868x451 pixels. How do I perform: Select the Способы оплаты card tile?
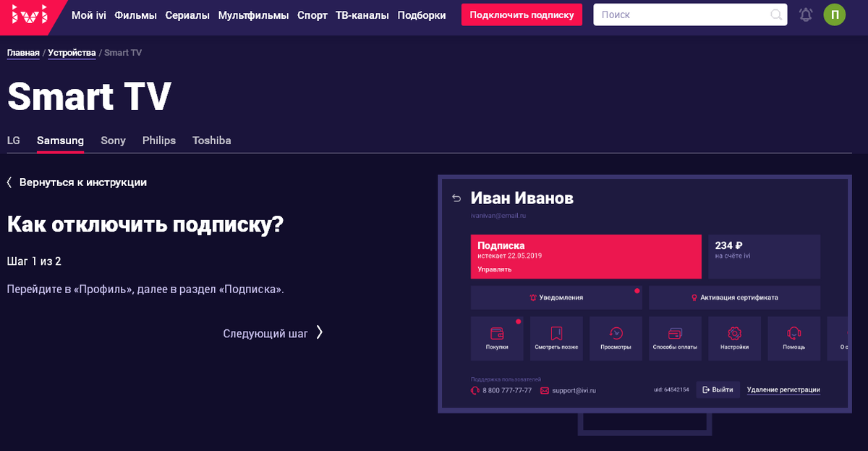[x=675, y=338]
